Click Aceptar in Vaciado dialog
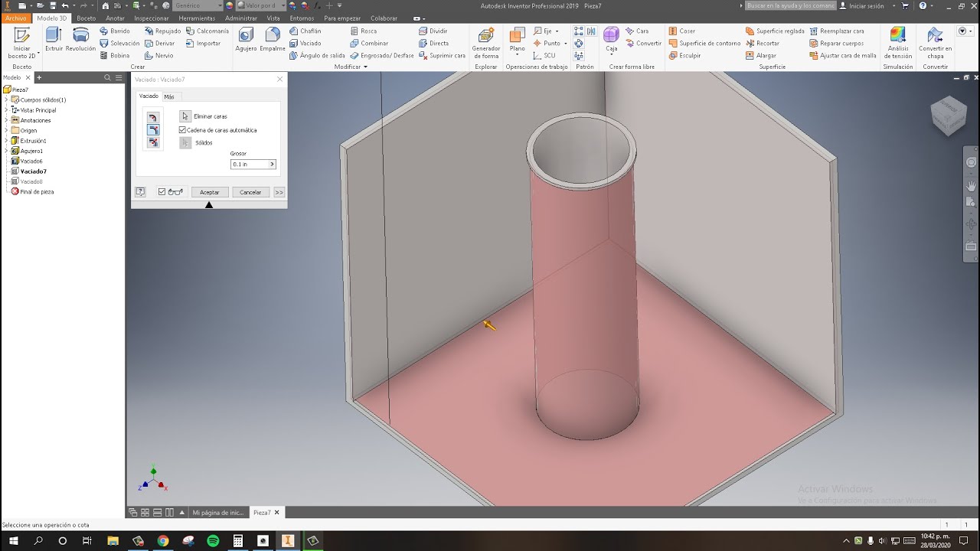980x551 pixels. 210,192
